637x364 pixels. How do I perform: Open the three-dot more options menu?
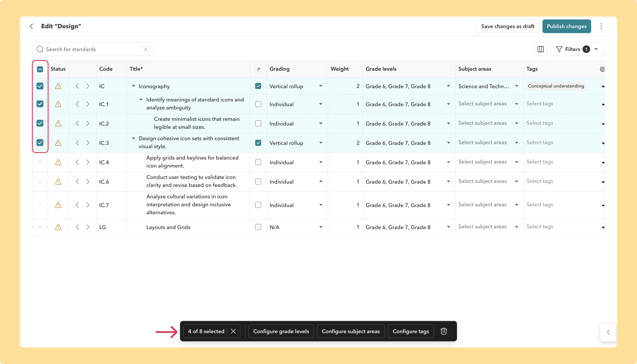point(601,26)
